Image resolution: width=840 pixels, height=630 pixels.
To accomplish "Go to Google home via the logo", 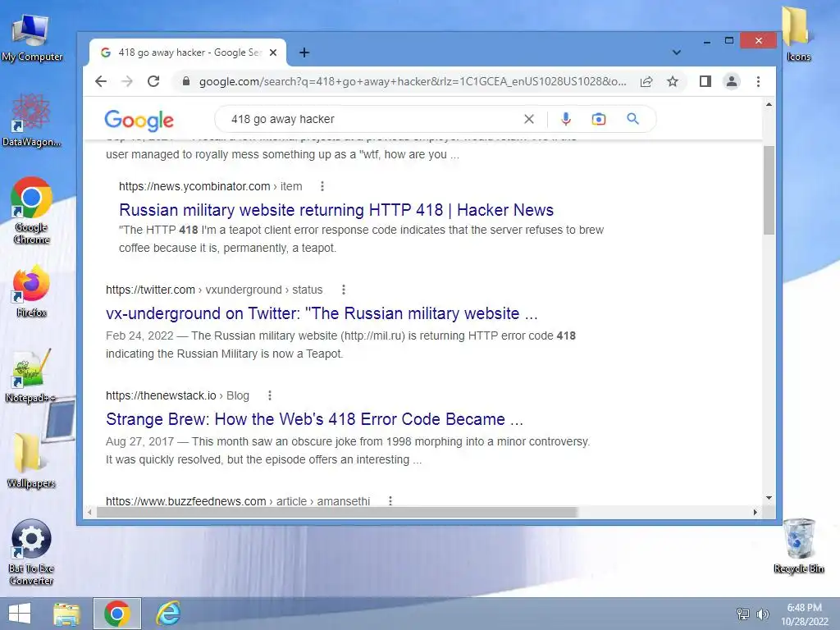I will 139,120.
